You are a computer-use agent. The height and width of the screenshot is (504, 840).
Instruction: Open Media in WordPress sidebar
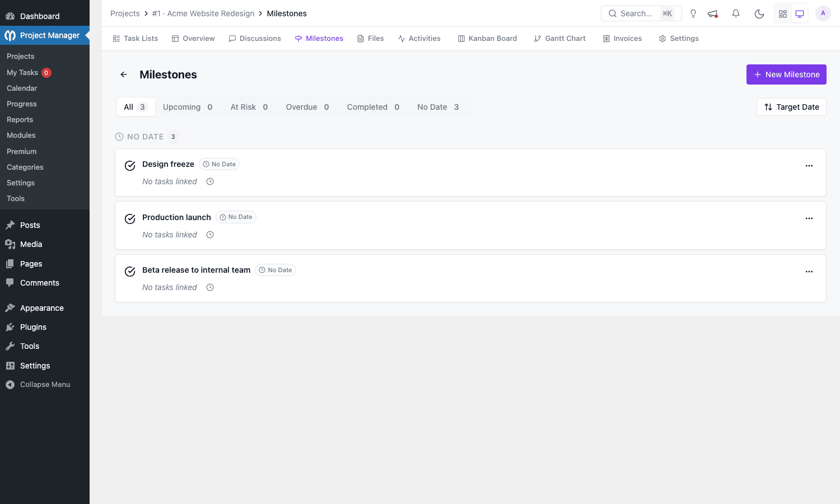coord(45,244)
